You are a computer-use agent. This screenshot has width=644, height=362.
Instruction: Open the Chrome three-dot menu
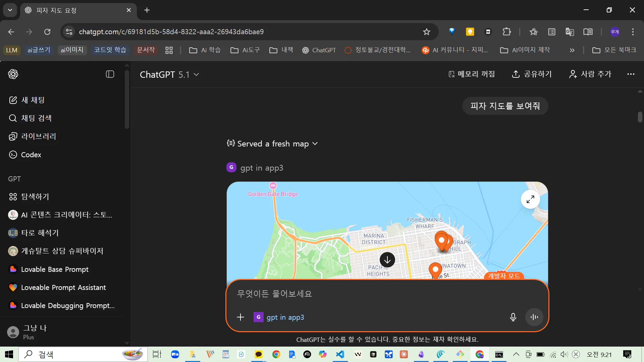(633, 32)
